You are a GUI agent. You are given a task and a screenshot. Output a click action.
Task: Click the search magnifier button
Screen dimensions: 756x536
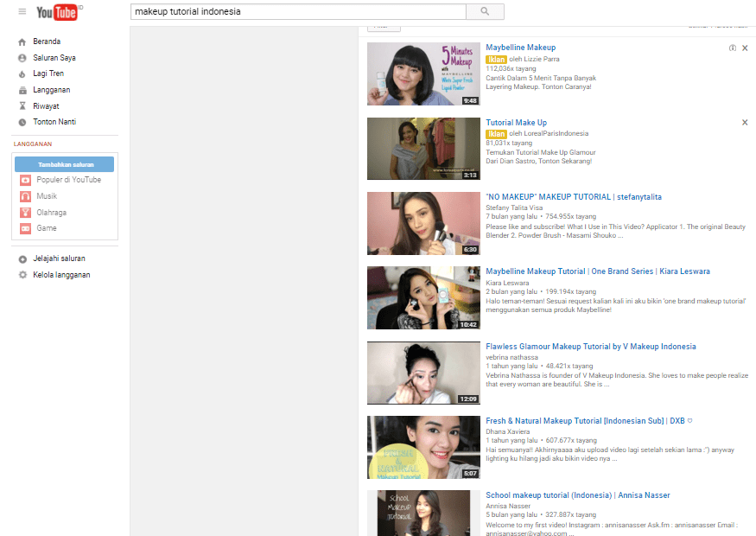pyautogui.click(x=485, y=11)
